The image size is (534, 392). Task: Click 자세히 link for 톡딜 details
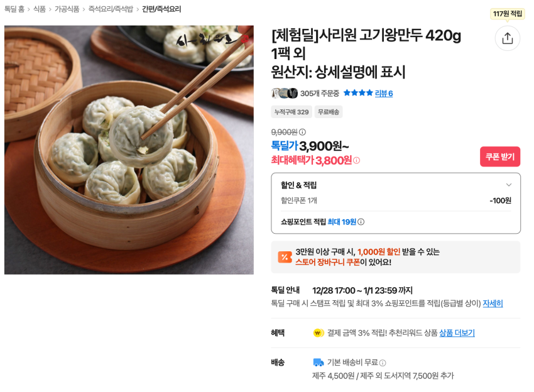coord(493,303)
